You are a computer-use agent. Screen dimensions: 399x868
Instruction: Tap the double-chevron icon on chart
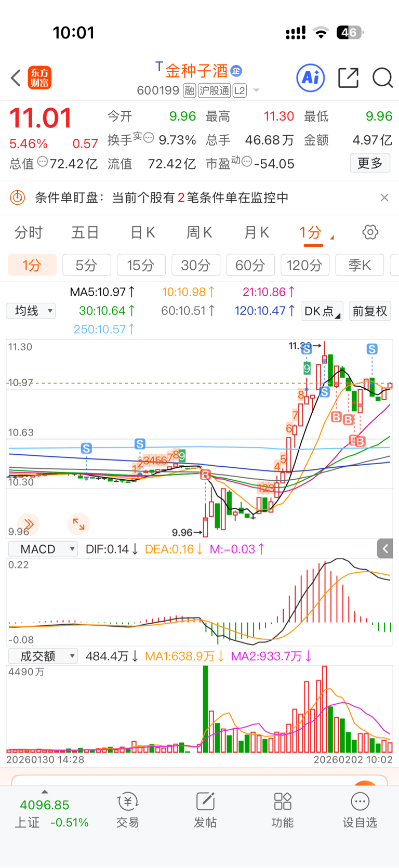click(x=29, y=524)
